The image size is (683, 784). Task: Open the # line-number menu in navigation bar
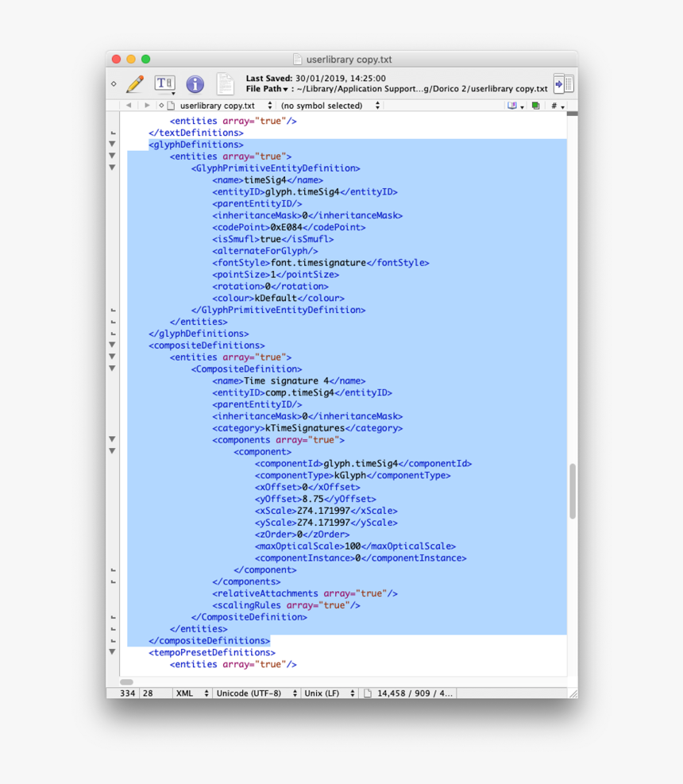[x=557, y=105]
